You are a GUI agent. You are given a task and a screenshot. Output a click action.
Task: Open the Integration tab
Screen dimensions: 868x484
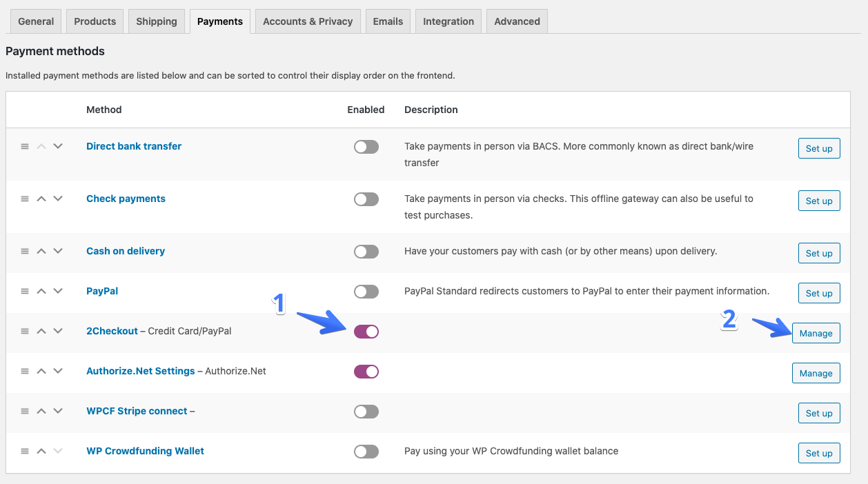pyautogui.click(x=448, y=21)
